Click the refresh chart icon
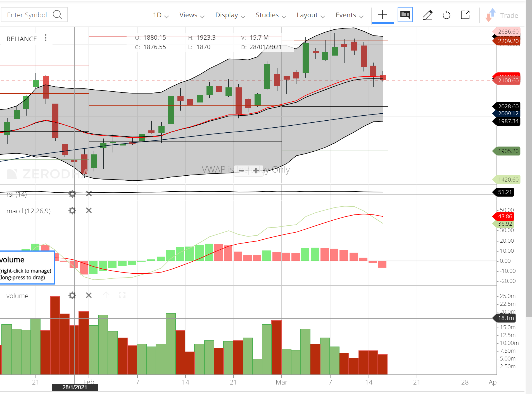Screen dimensions: 532x394 coord(446,15)
